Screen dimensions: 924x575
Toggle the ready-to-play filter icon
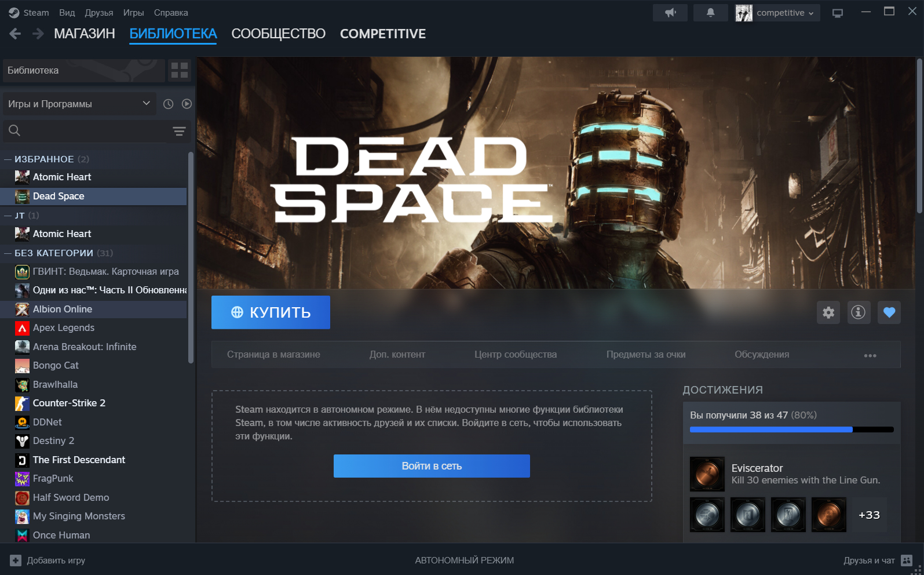pyautogui.click(x=187, y=104)
